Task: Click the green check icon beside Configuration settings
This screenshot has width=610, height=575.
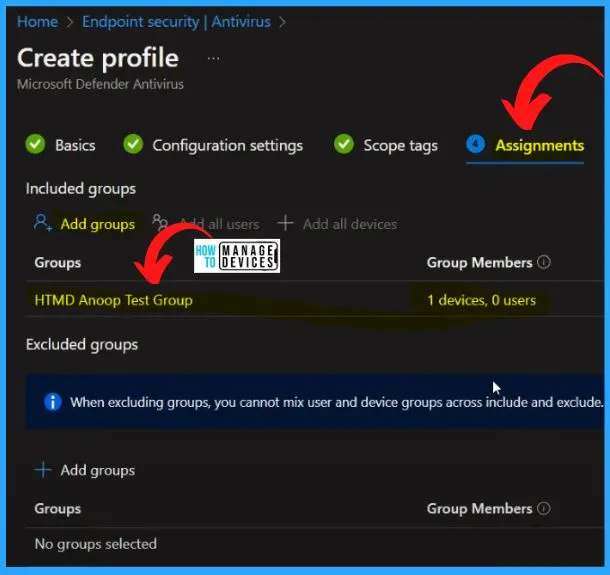Action: (133, 144)
